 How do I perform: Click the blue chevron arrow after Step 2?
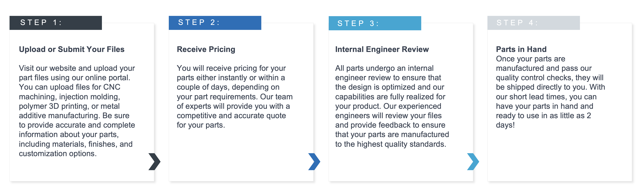pos(314,162)
